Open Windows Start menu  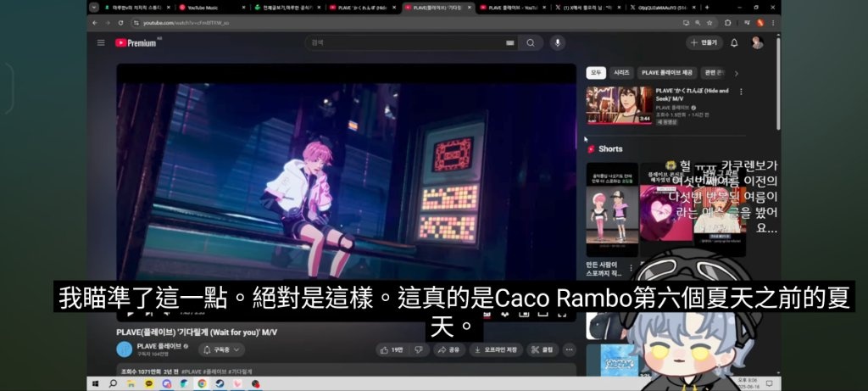(x=95, y=383)
